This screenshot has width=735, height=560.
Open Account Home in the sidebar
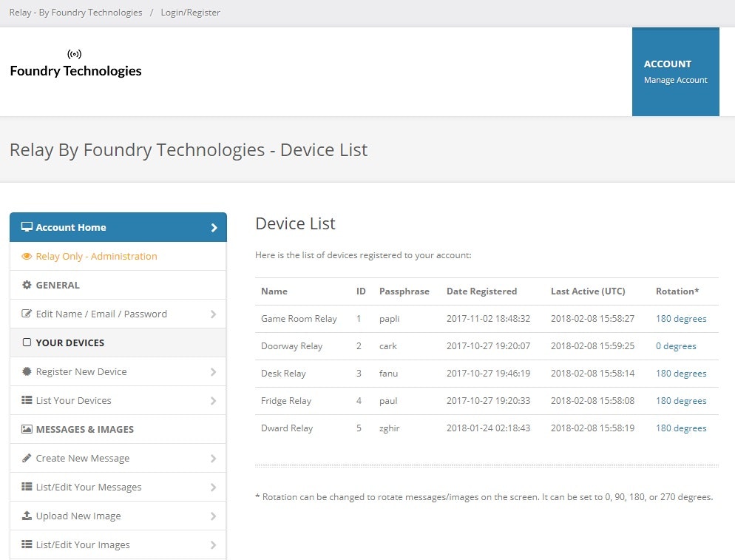click(118, 227)
